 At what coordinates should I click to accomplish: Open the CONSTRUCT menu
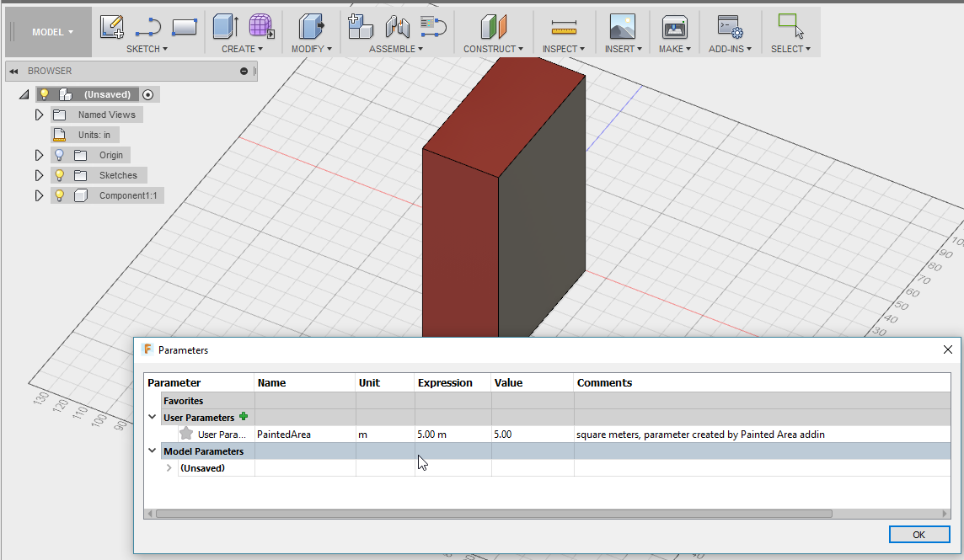(493, 49)
